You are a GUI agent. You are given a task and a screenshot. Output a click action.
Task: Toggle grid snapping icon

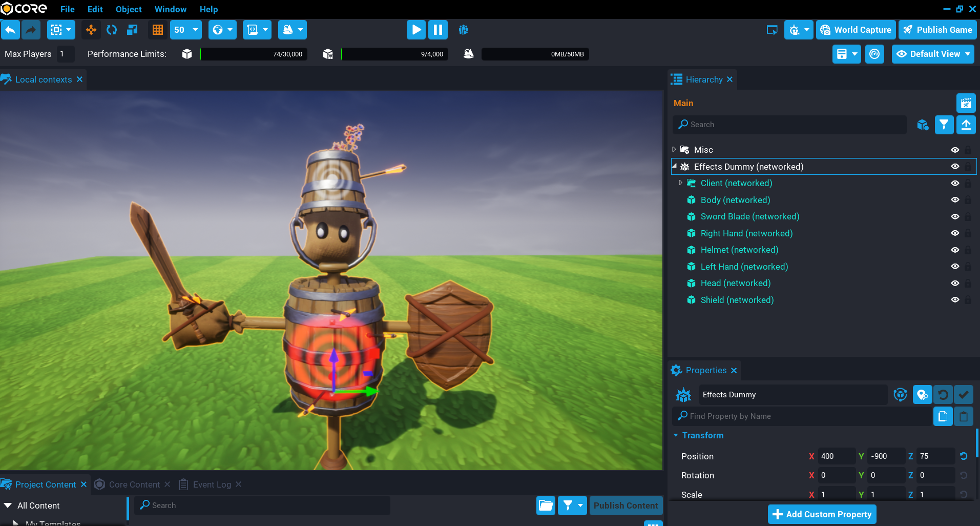(x=158, y=30)
